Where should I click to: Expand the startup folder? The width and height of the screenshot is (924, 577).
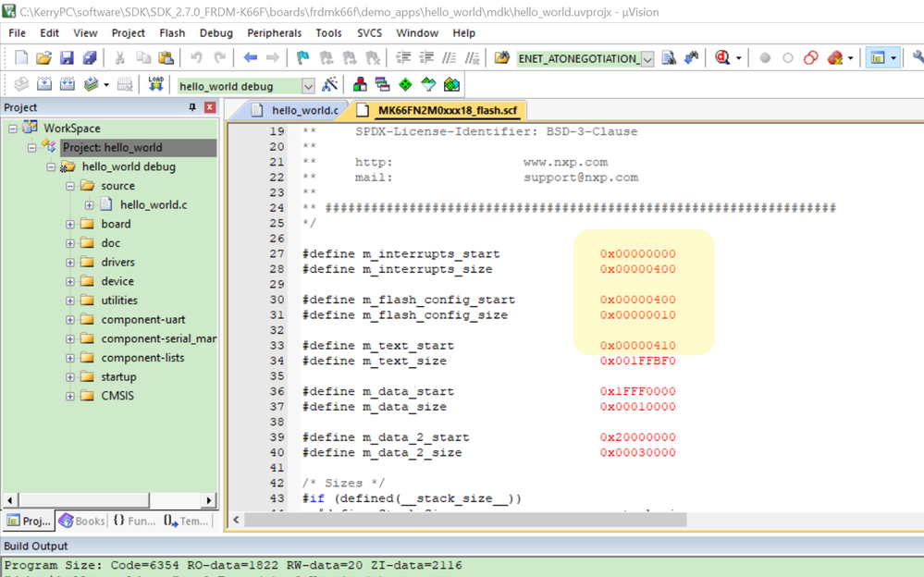70,377
